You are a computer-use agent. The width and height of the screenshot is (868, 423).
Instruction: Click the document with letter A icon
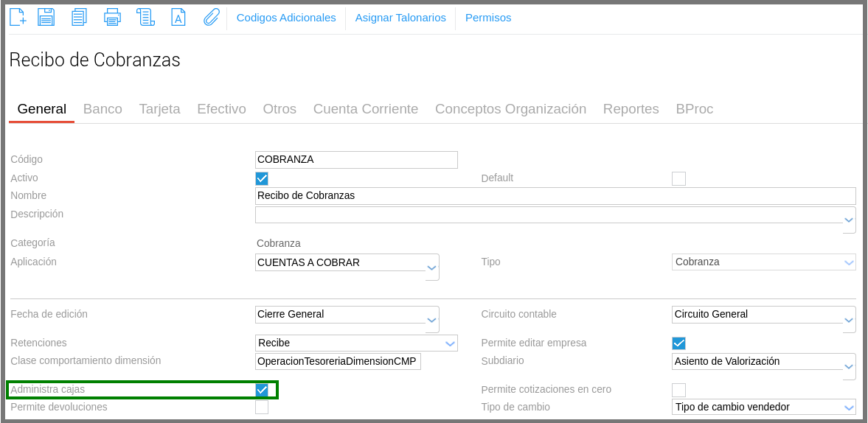pos(178,17)
